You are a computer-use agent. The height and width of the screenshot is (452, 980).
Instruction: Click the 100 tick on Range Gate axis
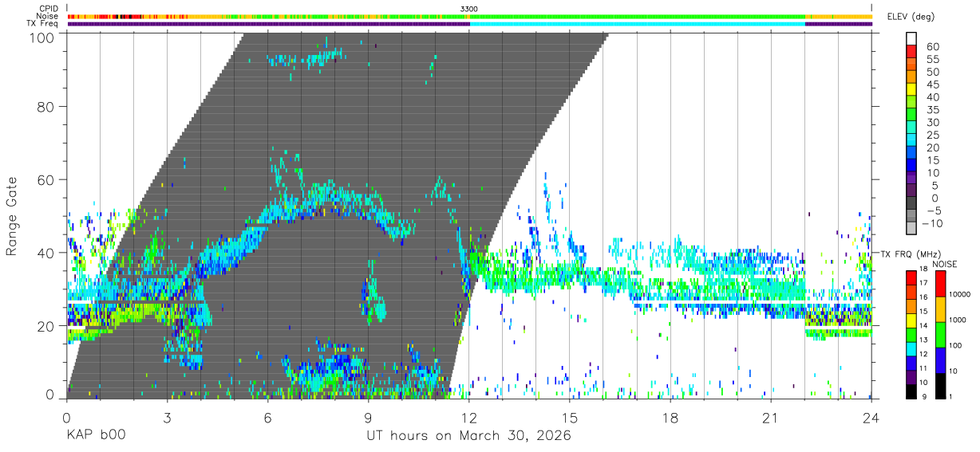41,37
